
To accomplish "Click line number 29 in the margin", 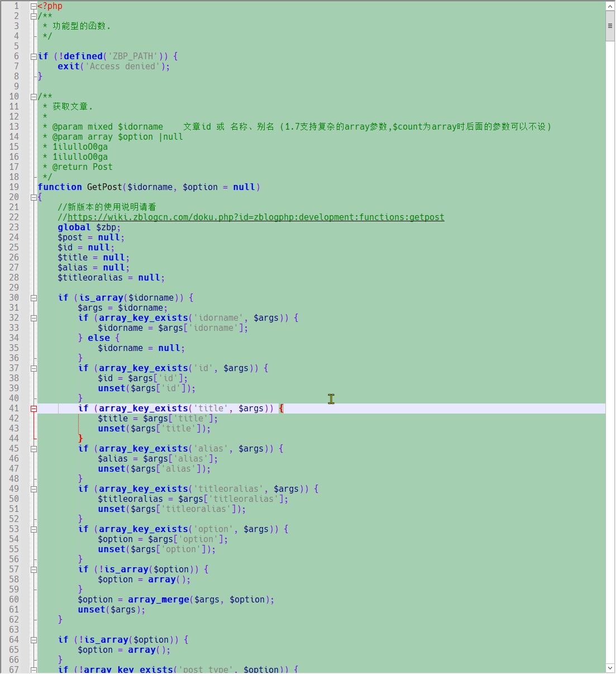I will coord(14,288).
